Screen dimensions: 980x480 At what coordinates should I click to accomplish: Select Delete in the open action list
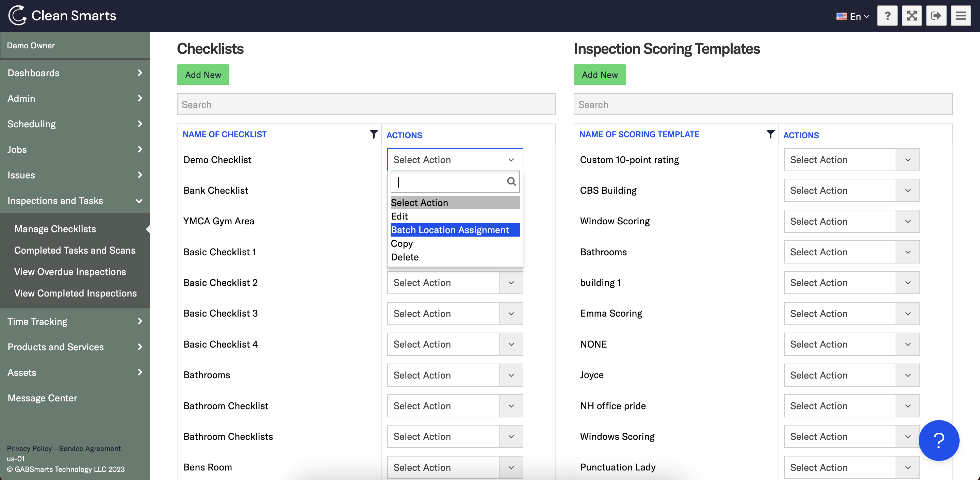405,257
